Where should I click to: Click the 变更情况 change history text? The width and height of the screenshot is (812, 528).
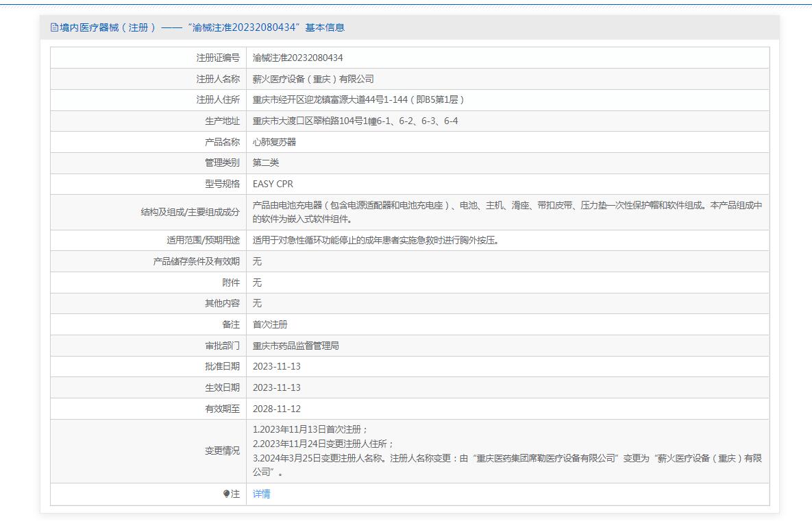pos(507,451)
